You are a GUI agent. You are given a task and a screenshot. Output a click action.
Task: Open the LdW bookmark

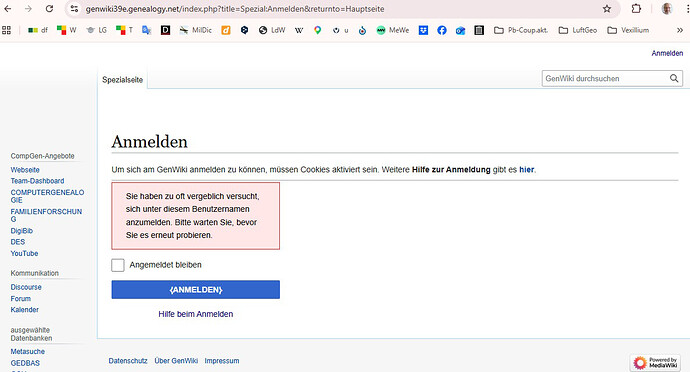(272, 30)
